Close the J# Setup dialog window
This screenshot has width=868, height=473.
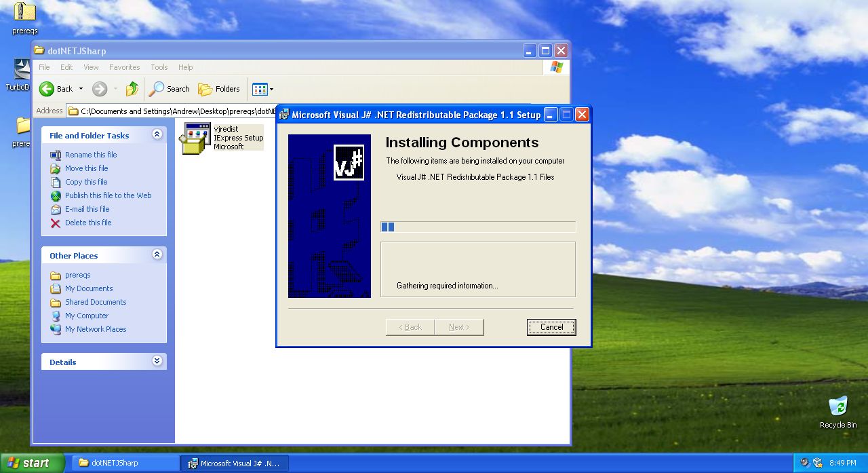(582, 115)
